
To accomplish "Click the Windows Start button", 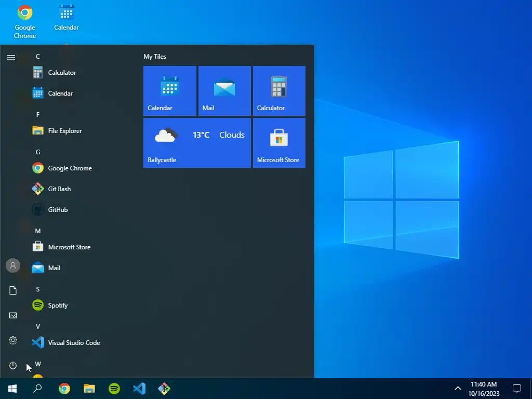I will point(12,389).
